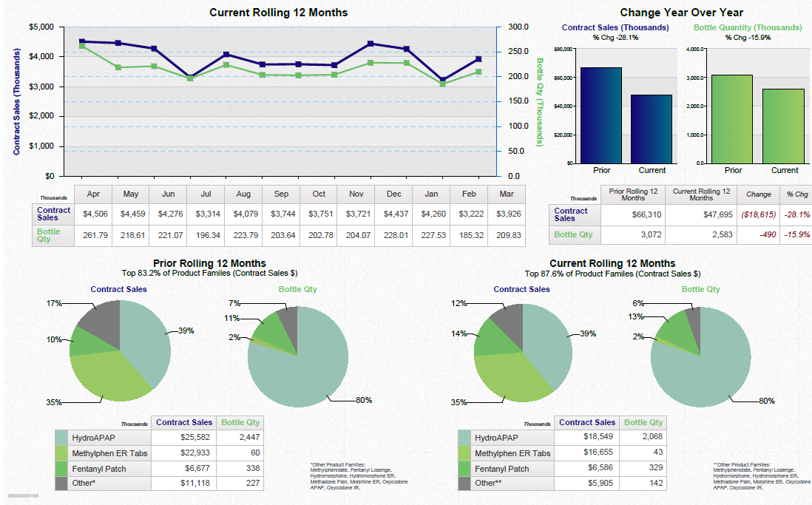Click the ($18,615) change value
The image size is (812, 505).
[760, 215]
